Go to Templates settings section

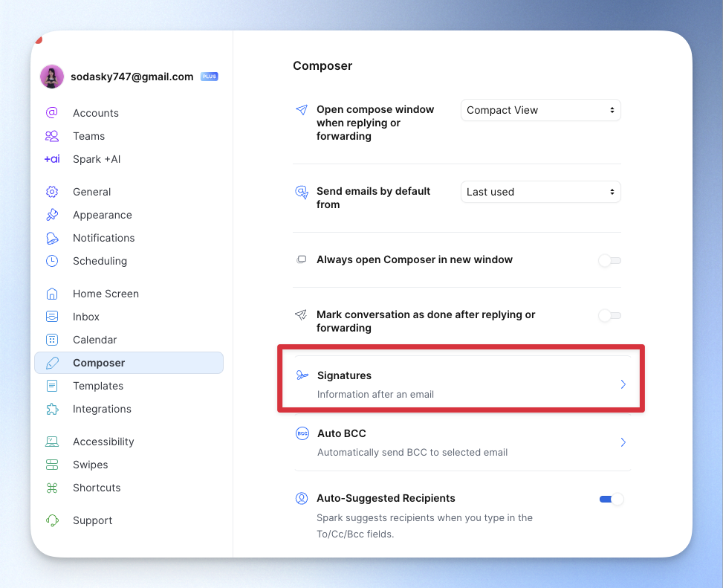(x=97, y=386)
